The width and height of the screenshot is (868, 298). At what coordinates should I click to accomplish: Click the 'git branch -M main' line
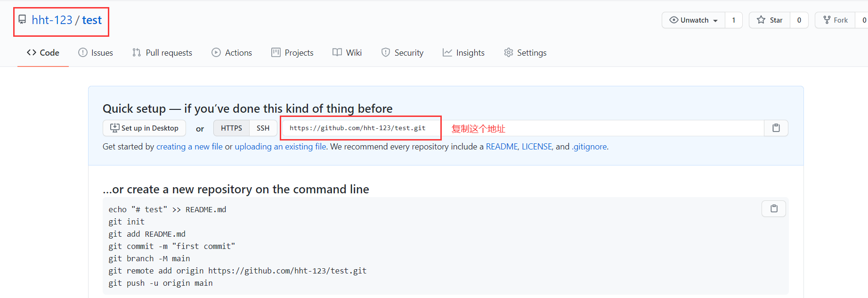point(149,258)
